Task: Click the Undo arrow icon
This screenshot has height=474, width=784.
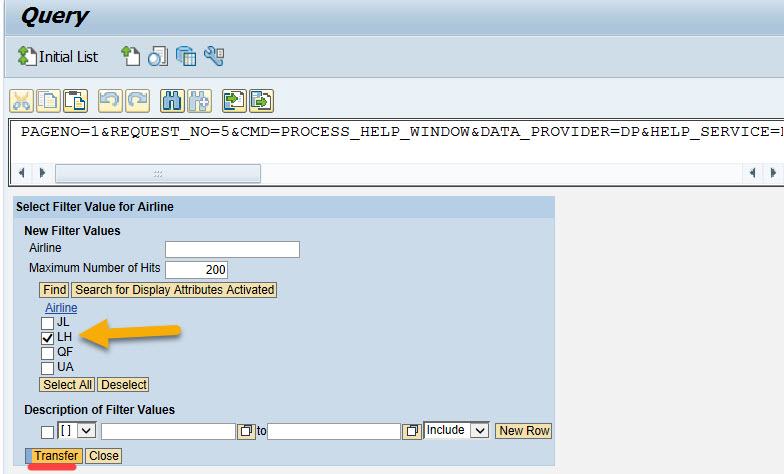Action: pos(110,101)
